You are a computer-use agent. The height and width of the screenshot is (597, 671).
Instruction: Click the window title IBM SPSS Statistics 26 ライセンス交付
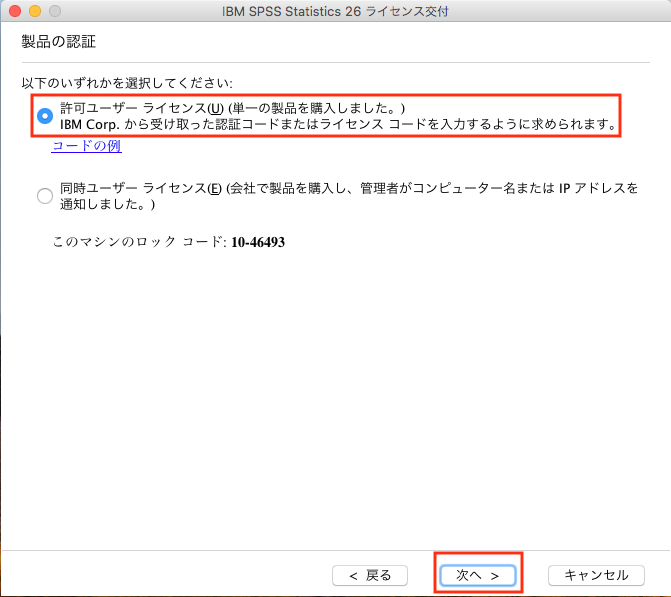[x=335, y=11]
